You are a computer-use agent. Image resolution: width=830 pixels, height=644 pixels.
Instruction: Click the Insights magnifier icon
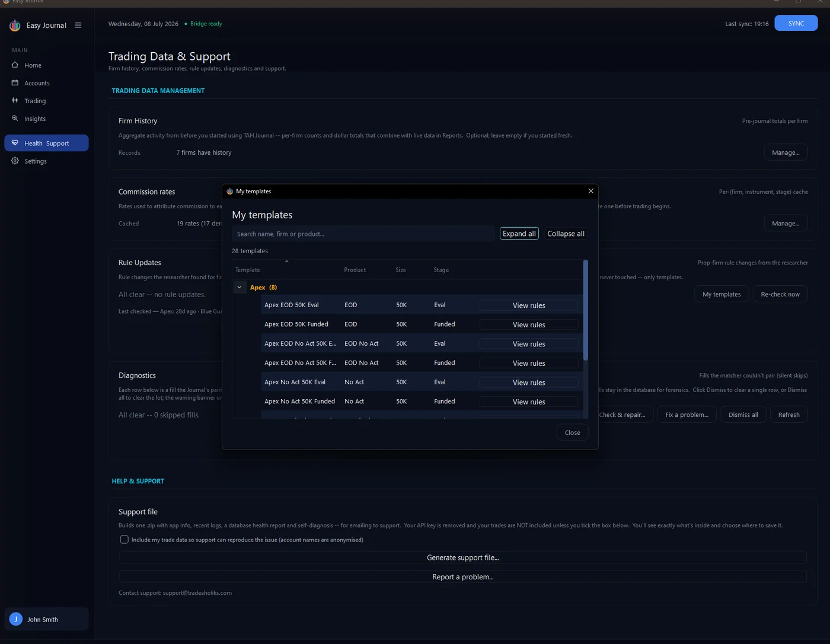click(x=15, y=118)
